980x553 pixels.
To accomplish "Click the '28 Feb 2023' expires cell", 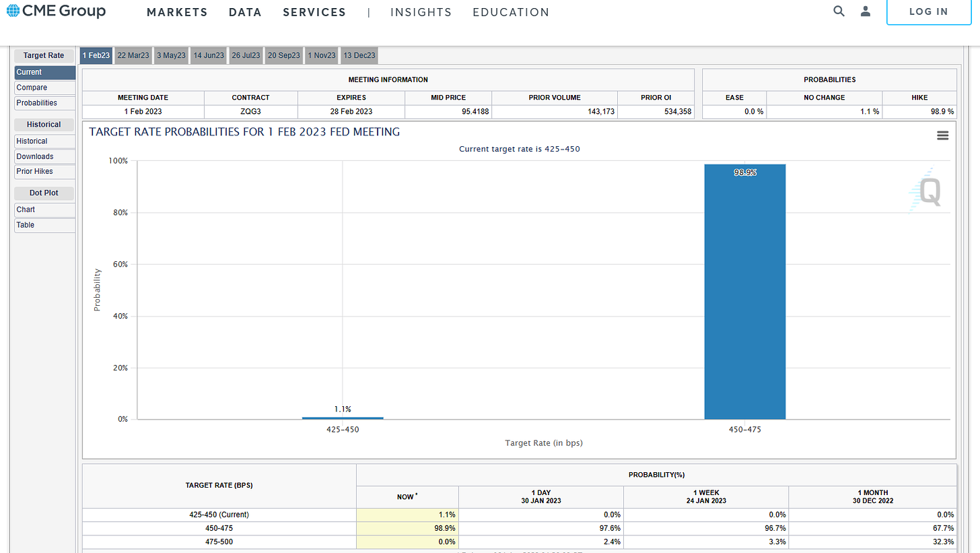I will tap(351, 112).
